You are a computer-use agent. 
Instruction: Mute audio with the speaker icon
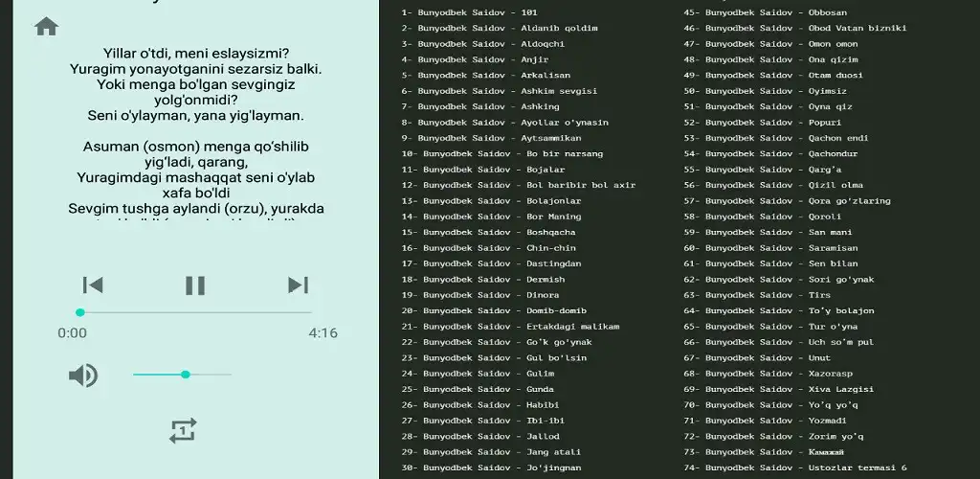point(83,375)
